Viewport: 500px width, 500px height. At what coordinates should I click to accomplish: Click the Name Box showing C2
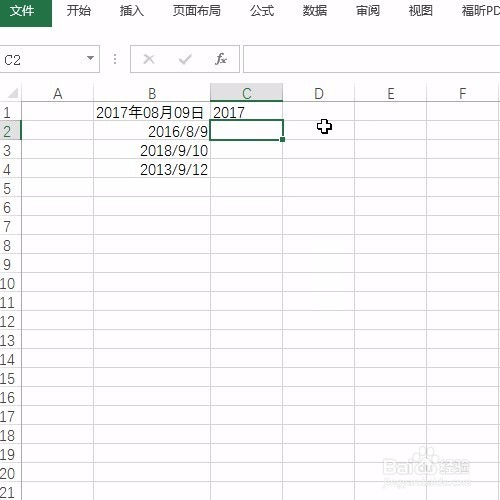42,59
